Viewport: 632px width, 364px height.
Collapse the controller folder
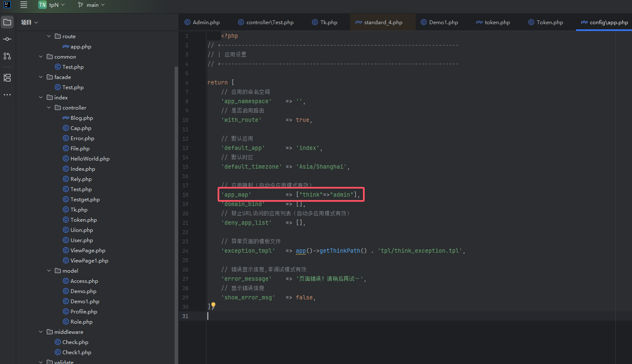49,108
